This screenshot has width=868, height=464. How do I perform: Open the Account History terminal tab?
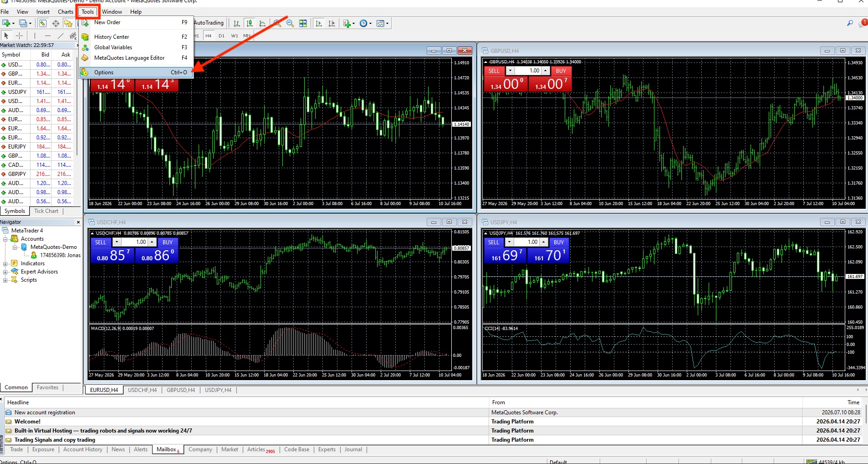click(83, 449)
